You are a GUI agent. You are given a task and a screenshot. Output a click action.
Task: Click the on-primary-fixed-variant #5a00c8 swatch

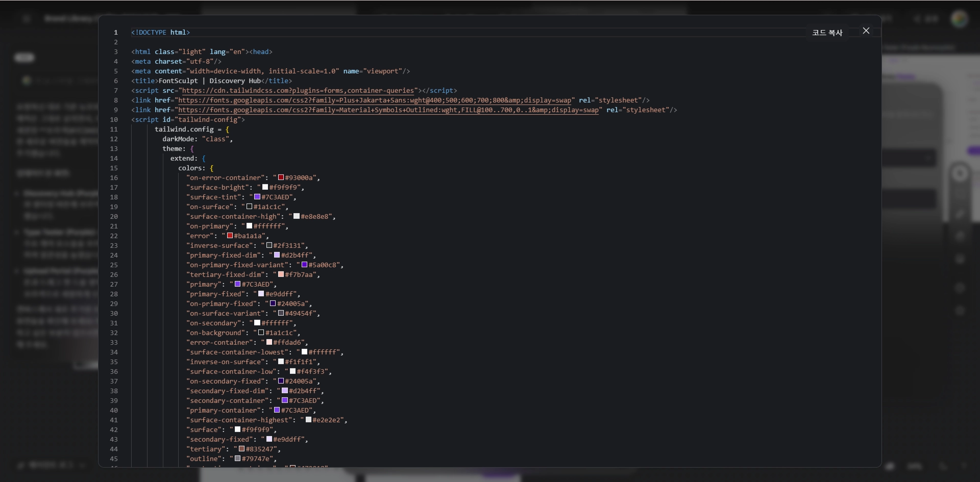click(304, 265)
